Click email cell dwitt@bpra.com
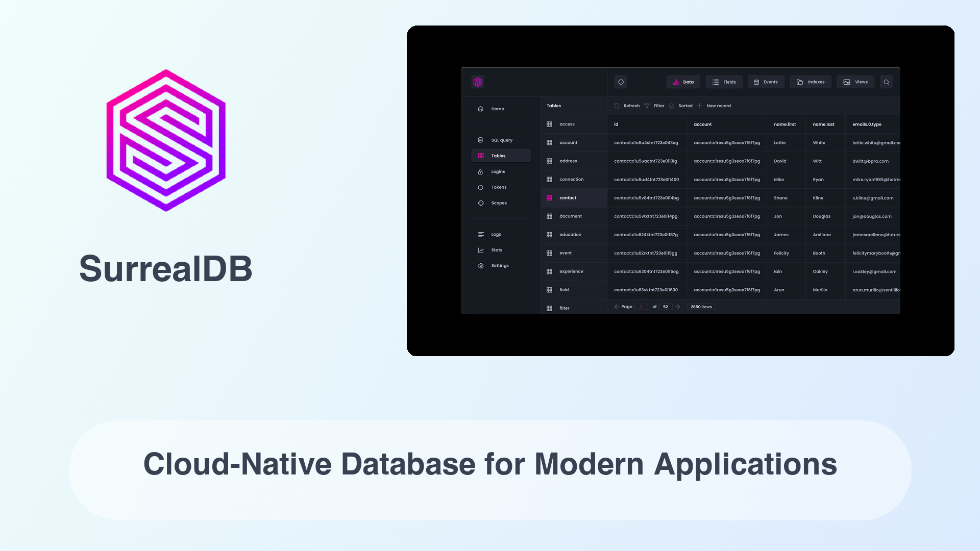Image resolution: width=980 pixels, height=551 pixels. (870, 161)
